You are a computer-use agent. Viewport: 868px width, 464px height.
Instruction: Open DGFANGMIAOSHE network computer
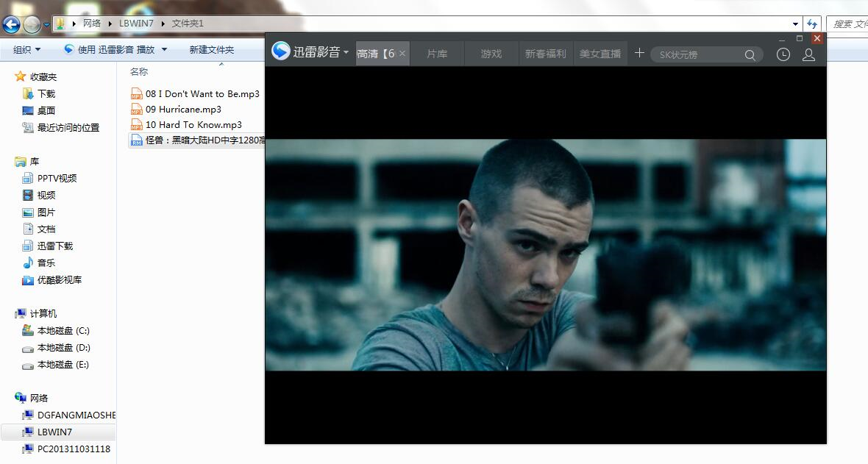pyautogui.click(x=77, y=415)
